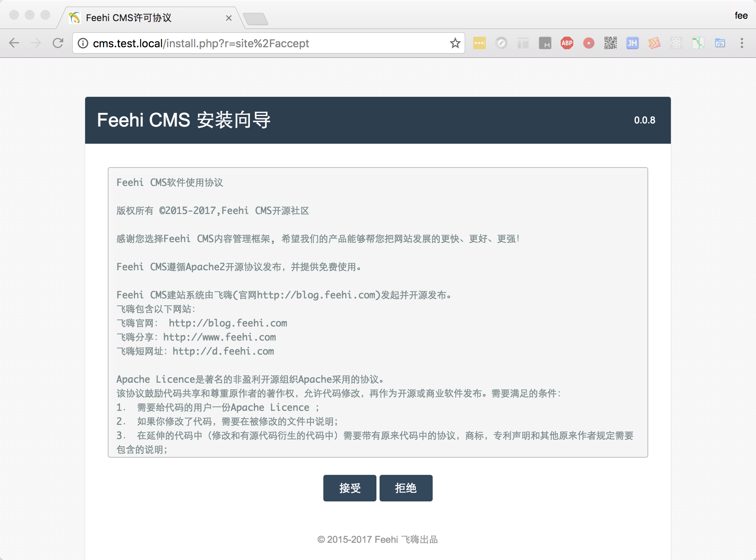This screenshot has height=560, width=756.
Task: Open the React Developer Tools extension
Action: point(676,43)
